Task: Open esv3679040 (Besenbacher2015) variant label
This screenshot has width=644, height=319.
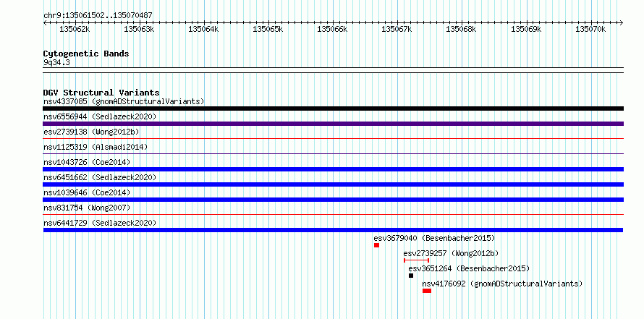Action: click(x=435, y=238)
